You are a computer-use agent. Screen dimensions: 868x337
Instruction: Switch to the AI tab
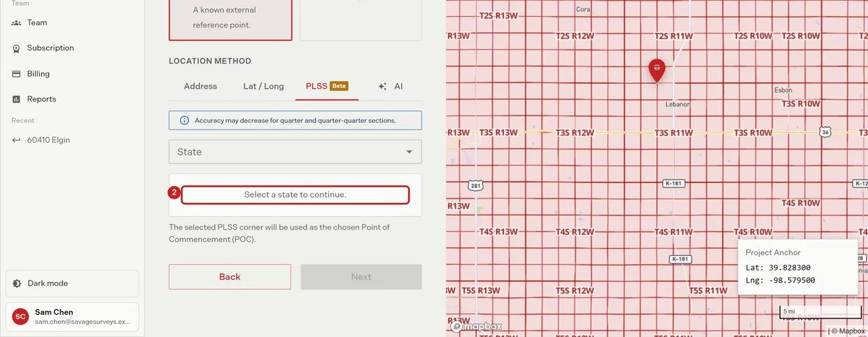coord(390,86)
